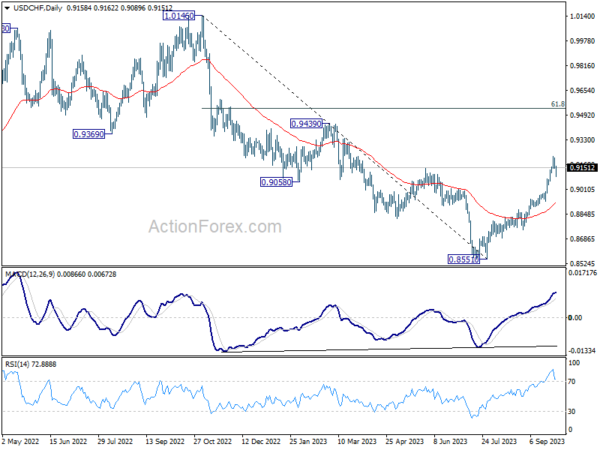The width and height of the screenshot is (600, 450).
Task: Click the 0.96540 price axis value
Action: 582,91
